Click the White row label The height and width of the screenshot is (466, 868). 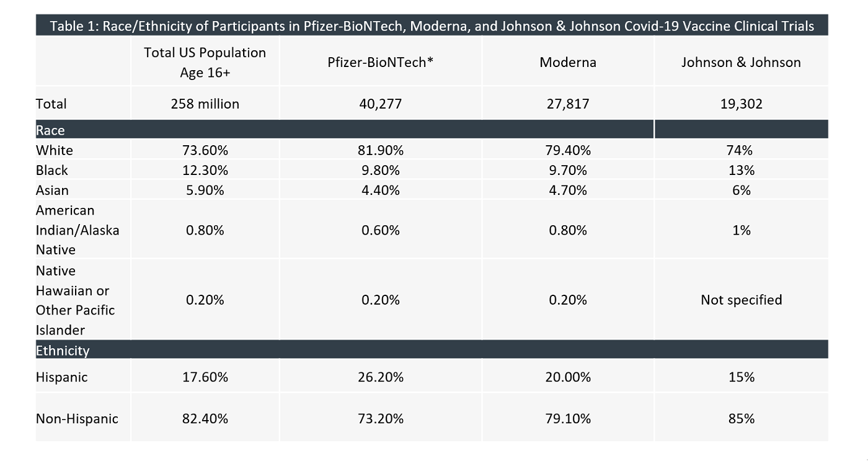(55, 150)
